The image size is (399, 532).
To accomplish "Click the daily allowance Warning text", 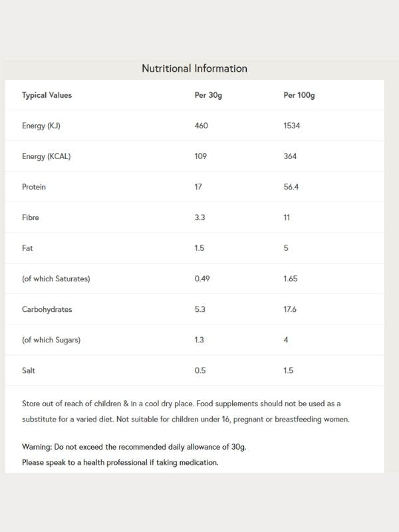I will tap(134, 447).
